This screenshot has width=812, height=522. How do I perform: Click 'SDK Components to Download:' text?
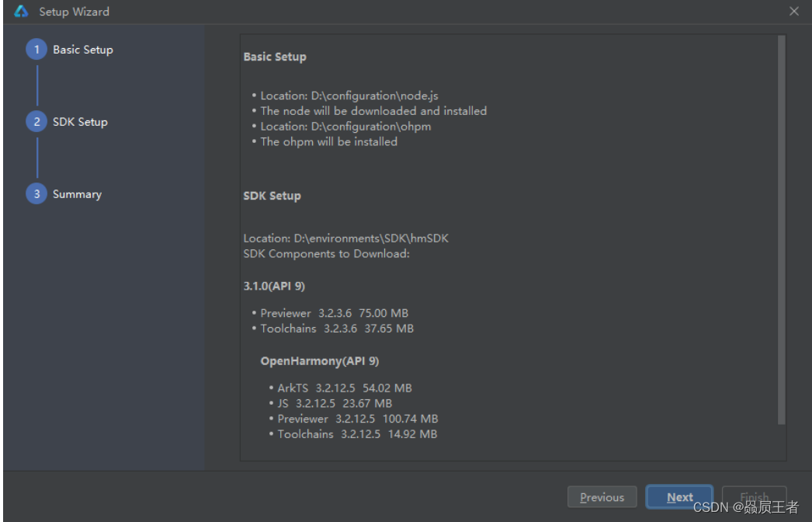326,254
